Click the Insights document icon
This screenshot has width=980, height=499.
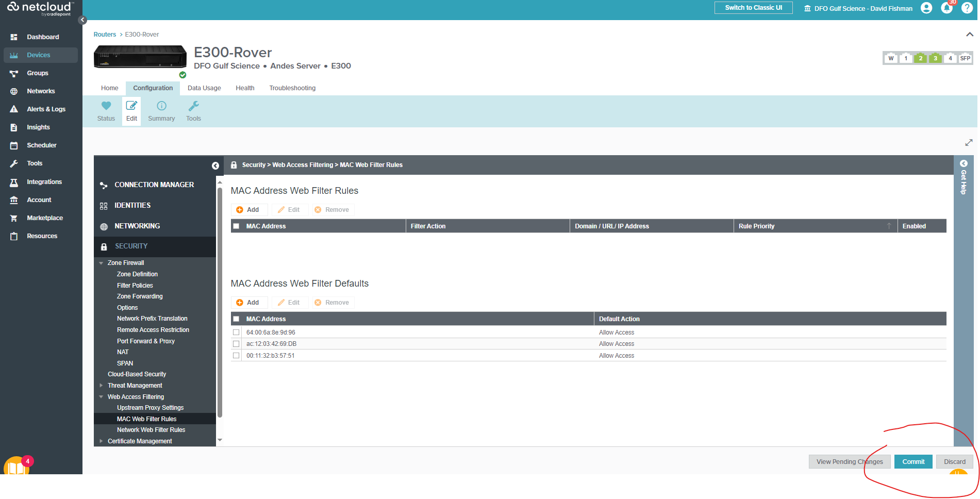click(x=14, y=127)
